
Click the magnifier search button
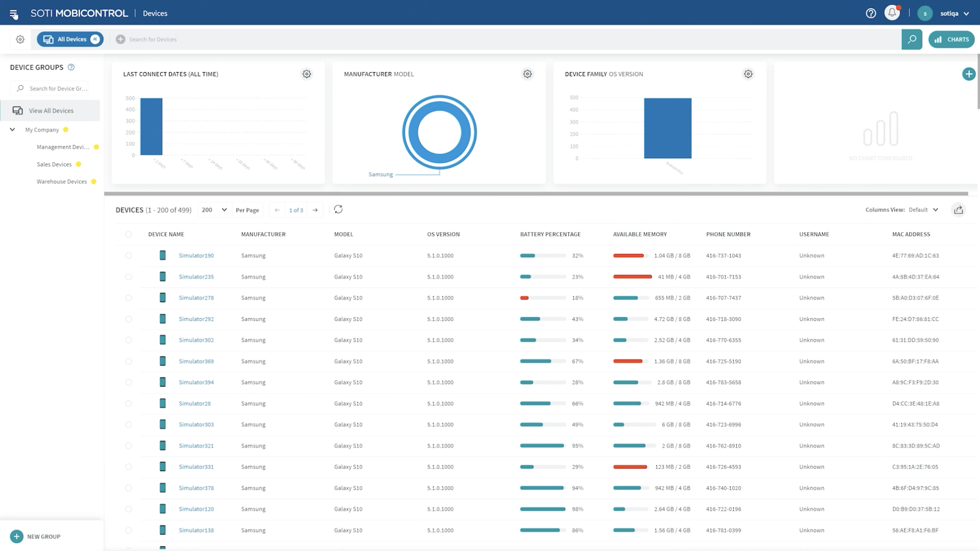click(911, 39)
